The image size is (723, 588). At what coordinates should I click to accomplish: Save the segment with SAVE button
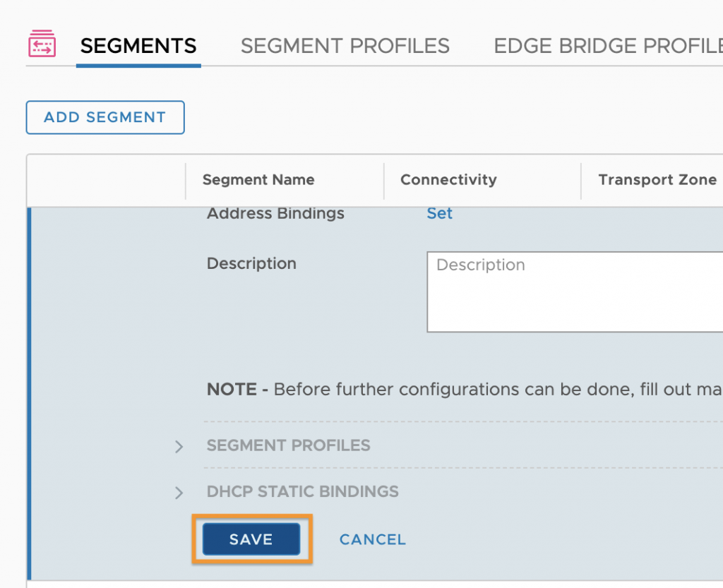pyautogui.click(x=251, y=539)
